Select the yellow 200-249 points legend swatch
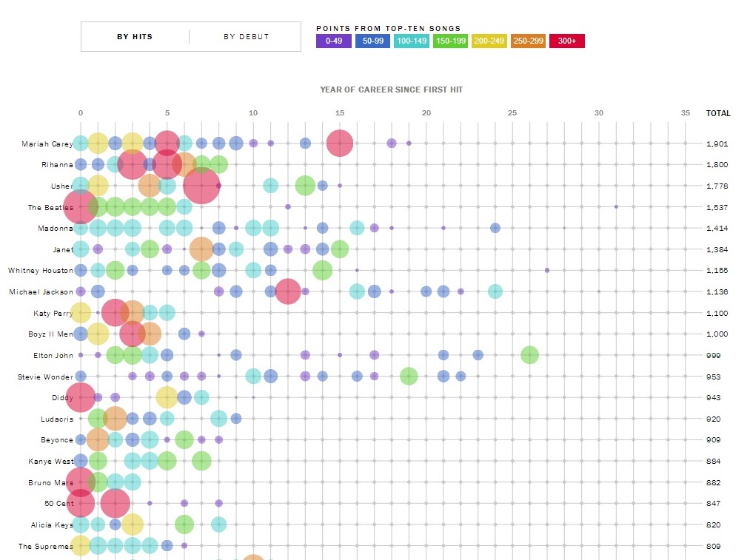The height and width of the screenshot is (560, 750). pyautogui.click(x=489, y=41)
